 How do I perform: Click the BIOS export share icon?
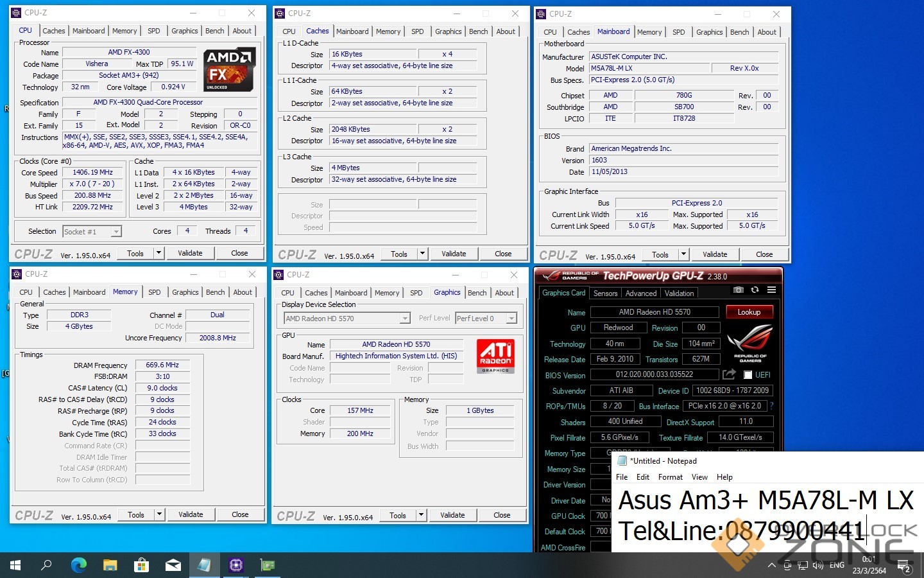coord(729,374)
